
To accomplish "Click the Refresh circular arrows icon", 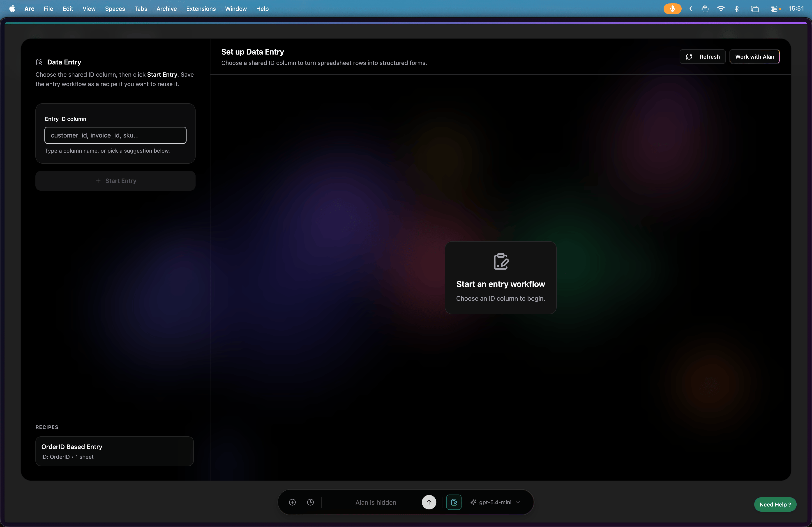I will 689,57.
